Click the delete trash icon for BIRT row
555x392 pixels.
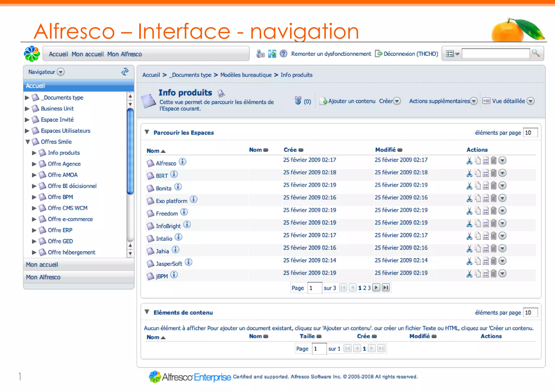click(493, 173)
